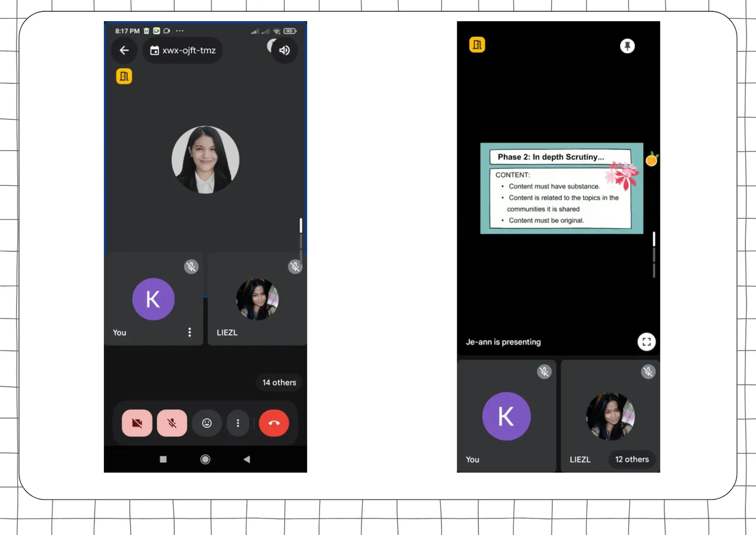Tap the fullscreen icon on presentation
Image resolution: width=756 pixels, height=535 pixels.
tap(647, 342)
